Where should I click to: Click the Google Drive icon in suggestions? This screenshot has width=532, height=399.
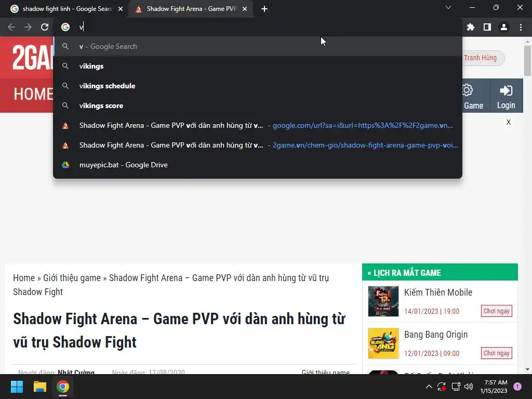pos(65,165)
